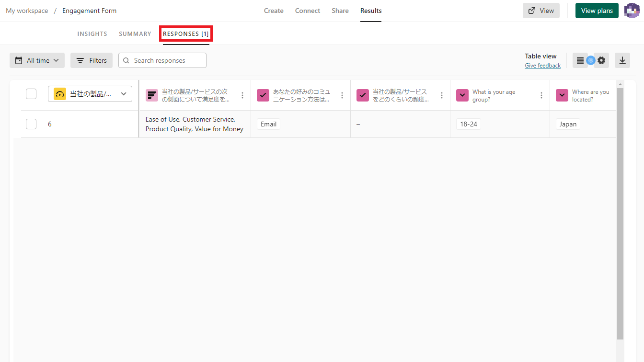Click the 'Search responses' field
This screenshot has width=644, height=362.
click(162, 60)
